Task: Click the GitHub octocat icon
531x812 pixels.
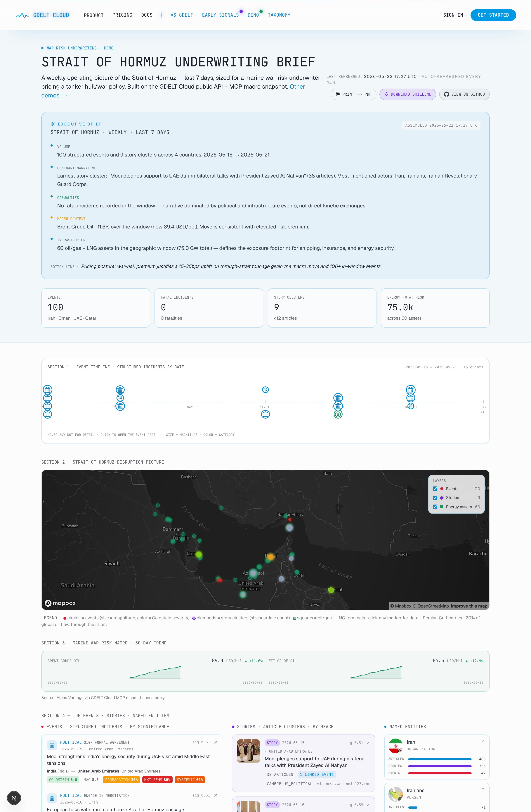Action: pos(446,94)
